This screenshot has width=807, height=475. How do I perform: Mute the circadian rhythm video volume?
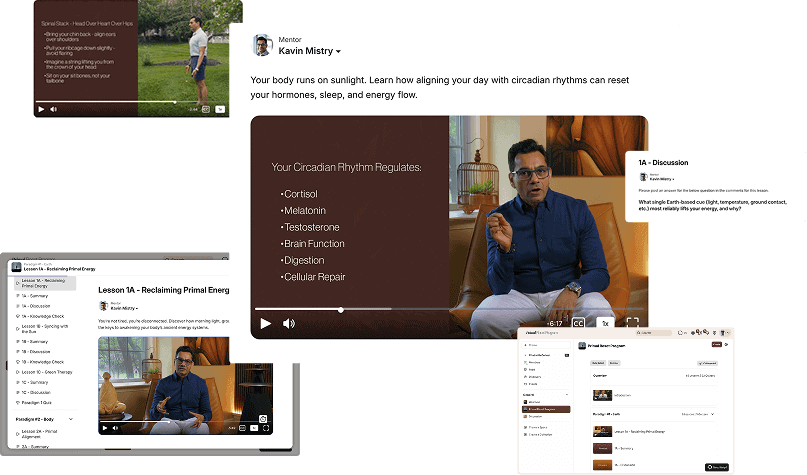(x=289, y=323)
